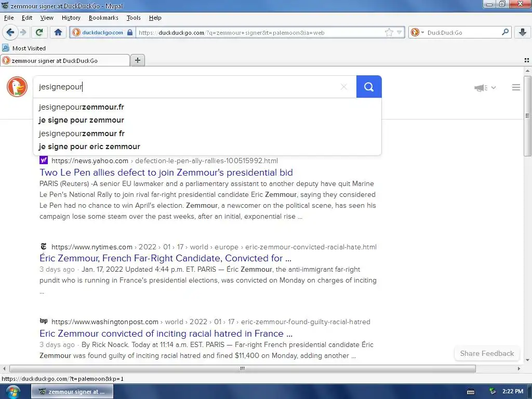The width and height of the screenshot is (532, 399).
Task: Open the Bookmarks menu
Action: click(x=103, y=18)
